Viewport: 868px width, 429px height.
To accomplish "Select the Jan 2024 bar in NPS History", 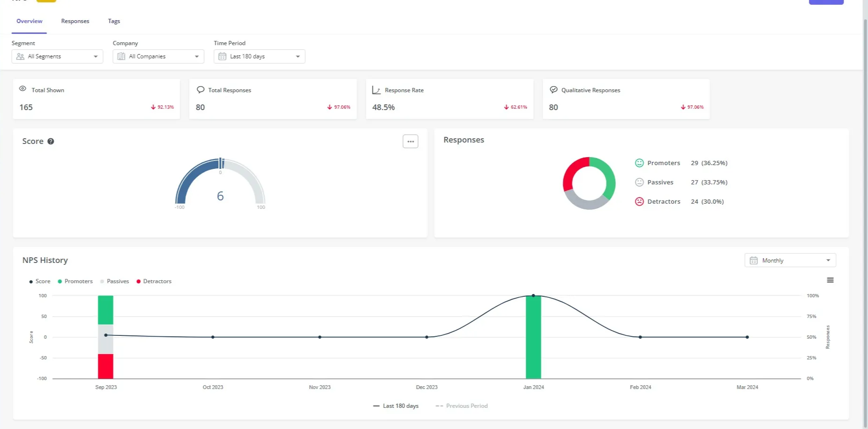I will 533,336.
